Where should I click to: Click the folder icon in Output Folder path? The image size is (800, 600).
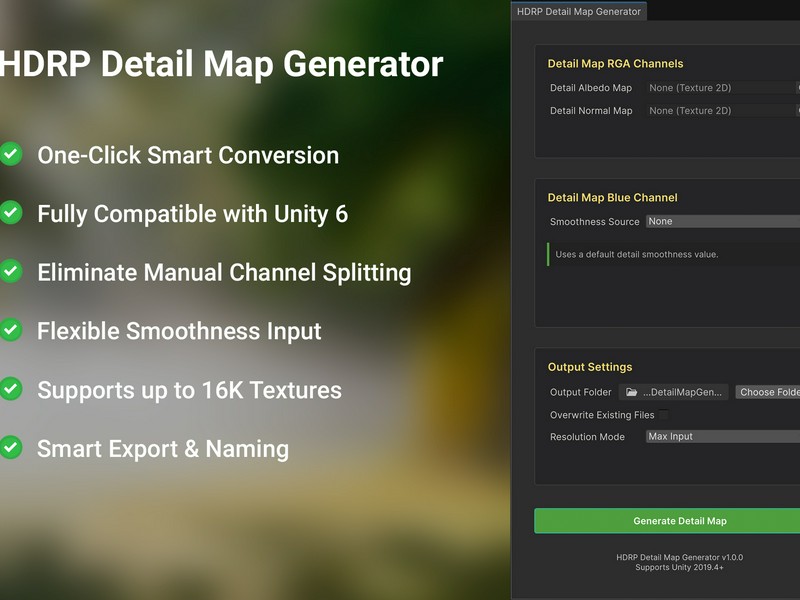[632, 392]
